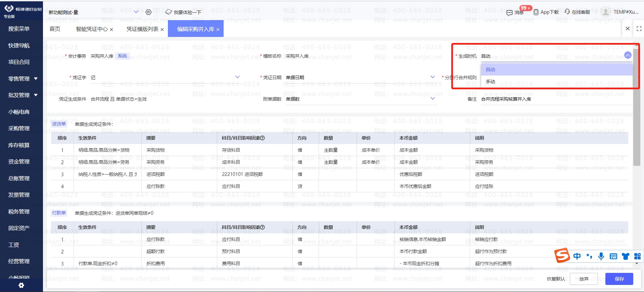This screenshot has height=292, width=644.
Task: Close the 智能凭证中心 tab
Action: [x=111, y=30]
